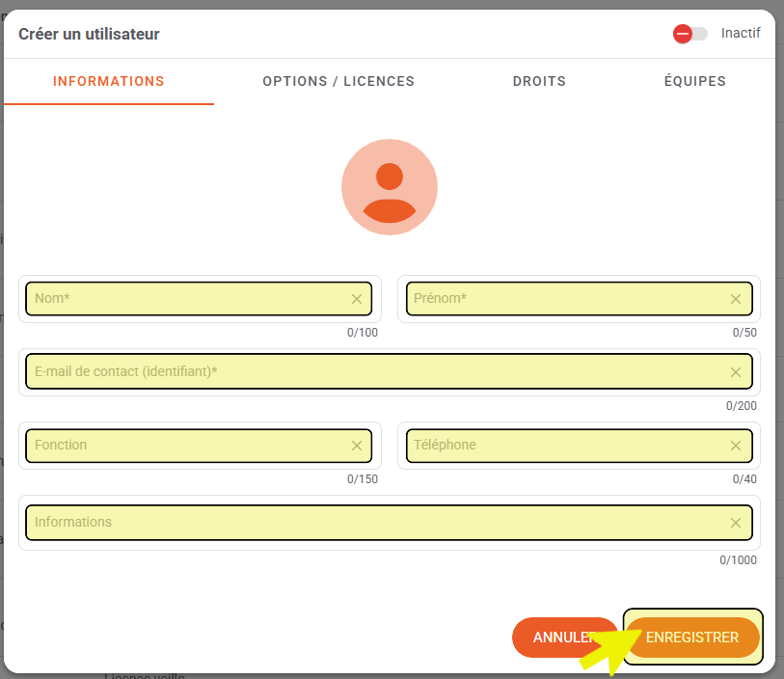Open the Options / Licences tab
The height and width of the screenshot is (679, 784).
(338, 81)
